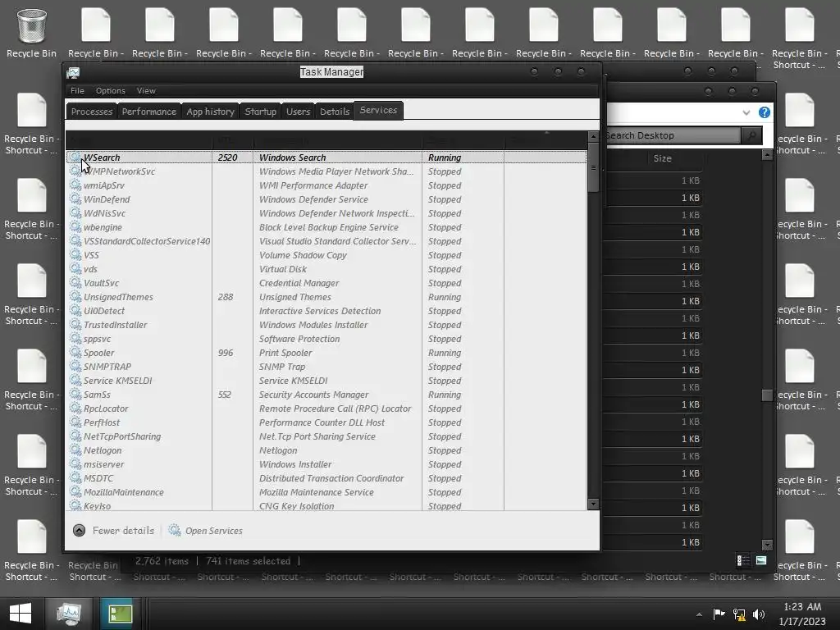This screenshot has height=630, width=840.
Task: Click PID 2520 in WSearch row
Action: click(x=228, y=157)
